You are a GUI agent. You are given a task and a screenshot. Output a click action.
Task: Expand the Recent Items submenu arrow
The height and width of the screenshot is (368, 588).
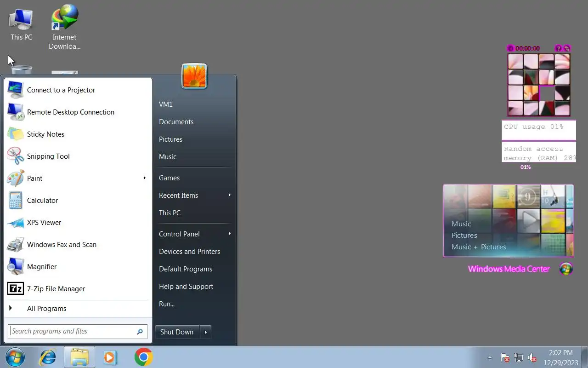pos(229,195)
